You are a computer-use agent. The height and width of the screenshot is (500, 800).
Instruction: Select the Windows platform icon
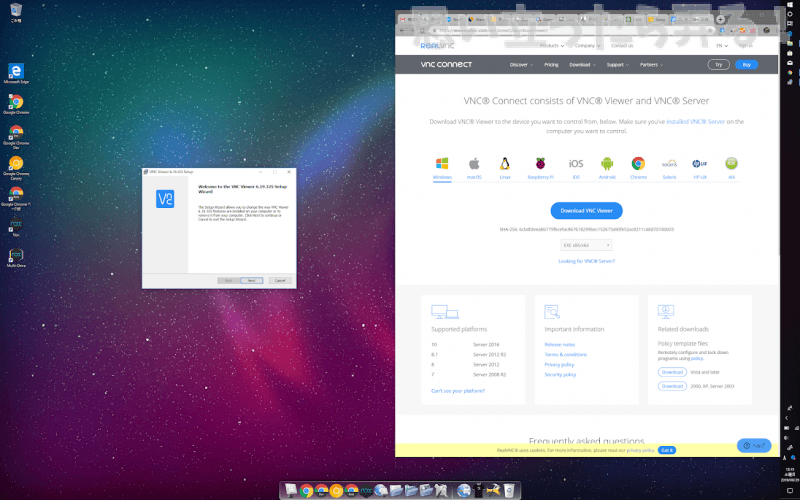tap(442, 164)
